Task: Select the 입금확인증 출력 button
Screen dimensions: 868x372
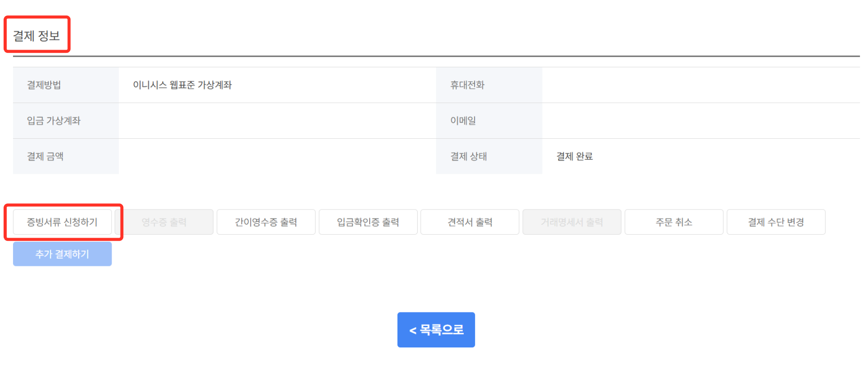Action: [368, 222]
